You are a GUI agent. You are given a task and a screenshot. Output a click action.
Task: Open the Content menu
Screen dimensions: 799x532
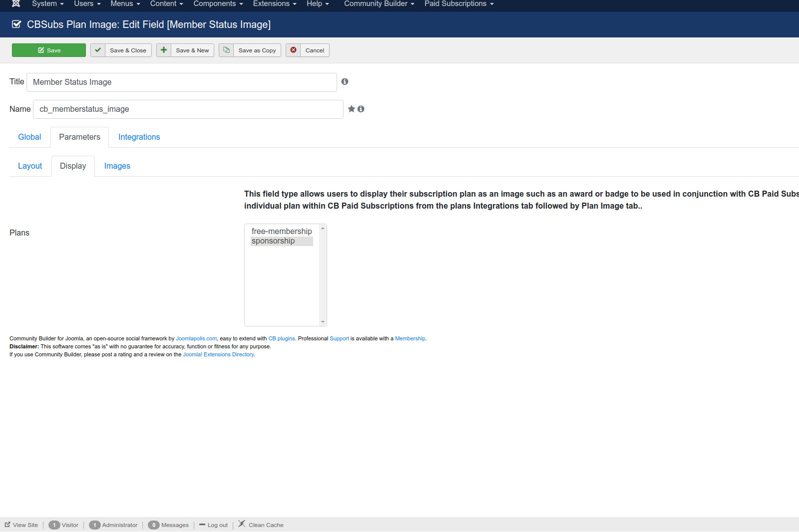[167, 3]
